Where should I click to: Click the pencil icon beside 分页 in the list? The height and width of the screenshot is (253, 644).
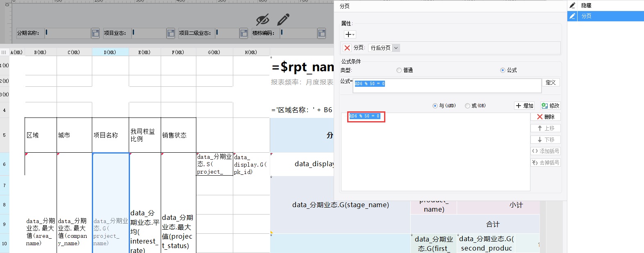[572, 16]
